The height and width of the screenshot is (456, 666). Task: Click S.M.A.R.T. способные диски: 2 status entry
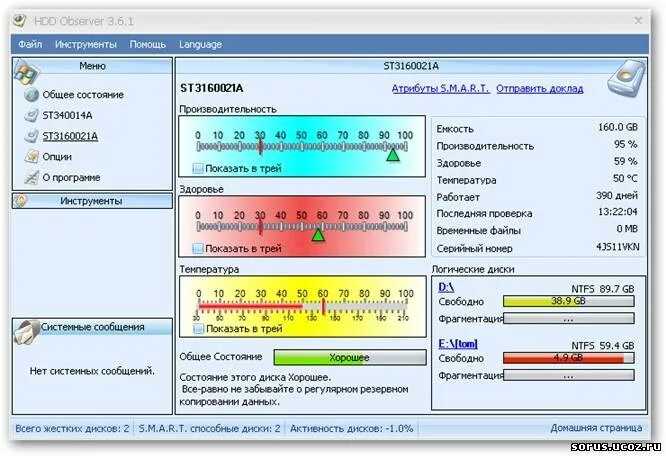tap(209, 428)
